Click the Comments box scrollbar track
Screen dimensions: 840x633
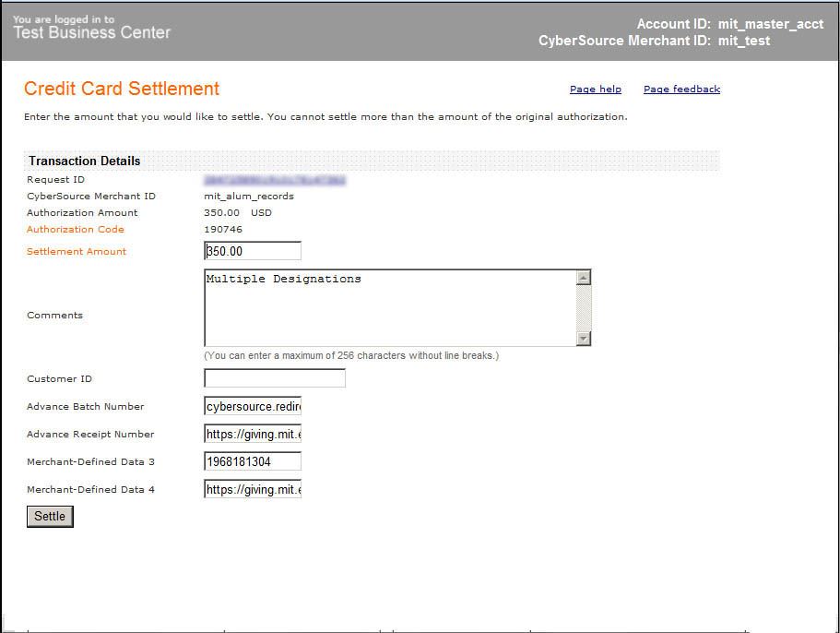tap(583, 308)
